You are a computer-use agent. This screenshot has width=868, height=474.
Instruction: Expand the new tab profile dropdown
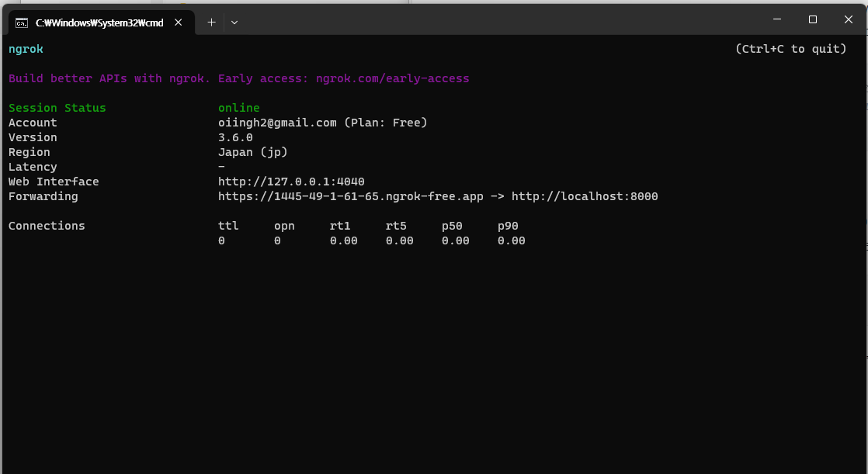click(234, 22)
